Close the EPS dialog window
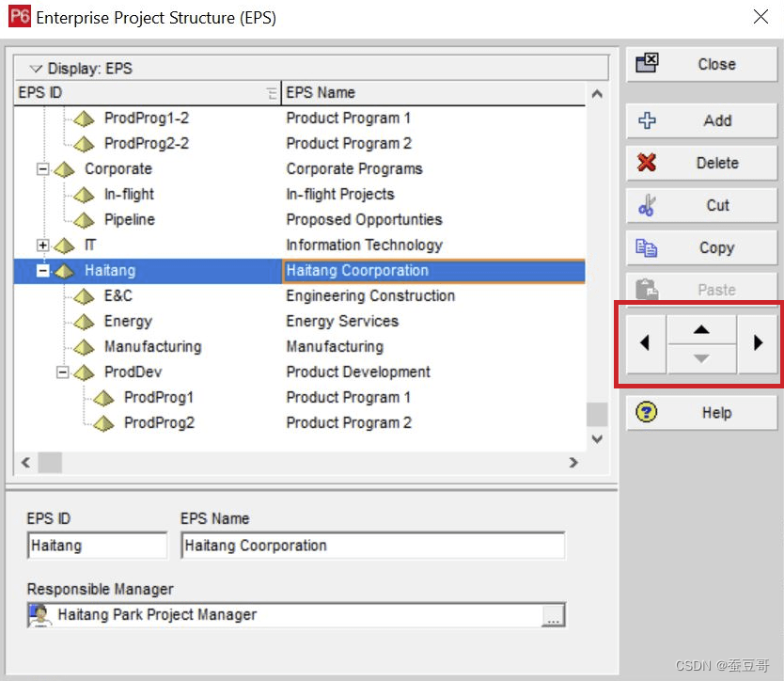Image resolution: width=784 pixels, height=681 pixels. tap(760, 17)
